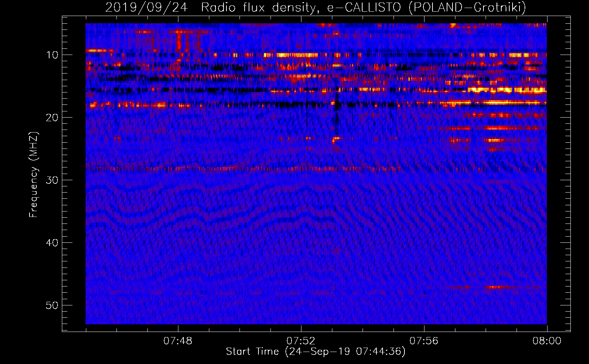Click the 10 frequency tick label
Screen dimensions: 589x364
click(x=52, y=55)
